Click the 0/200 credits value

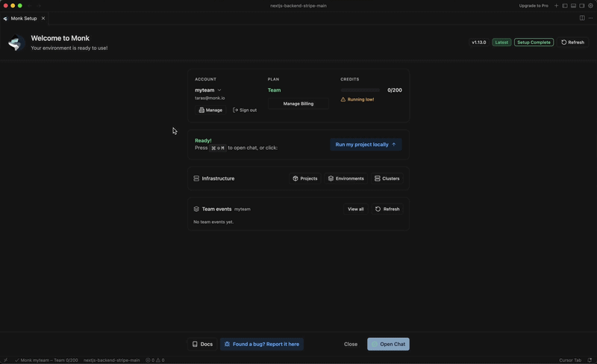point(395,90)
